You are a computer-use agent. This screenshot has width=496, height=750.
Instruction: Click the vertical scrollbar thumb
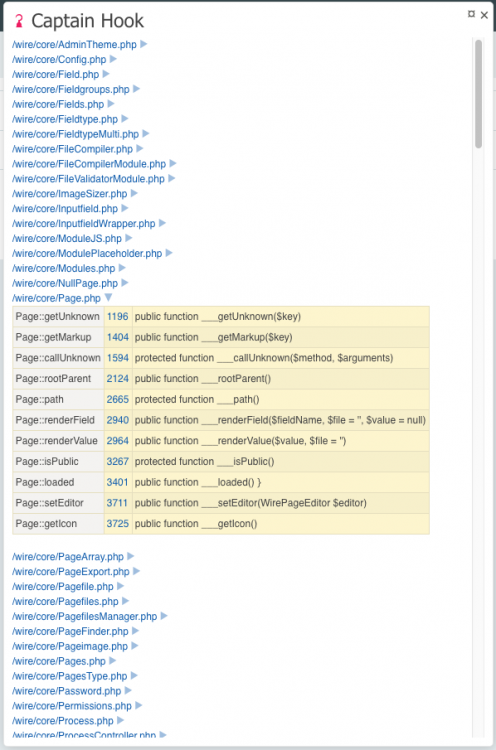[478, 94]
